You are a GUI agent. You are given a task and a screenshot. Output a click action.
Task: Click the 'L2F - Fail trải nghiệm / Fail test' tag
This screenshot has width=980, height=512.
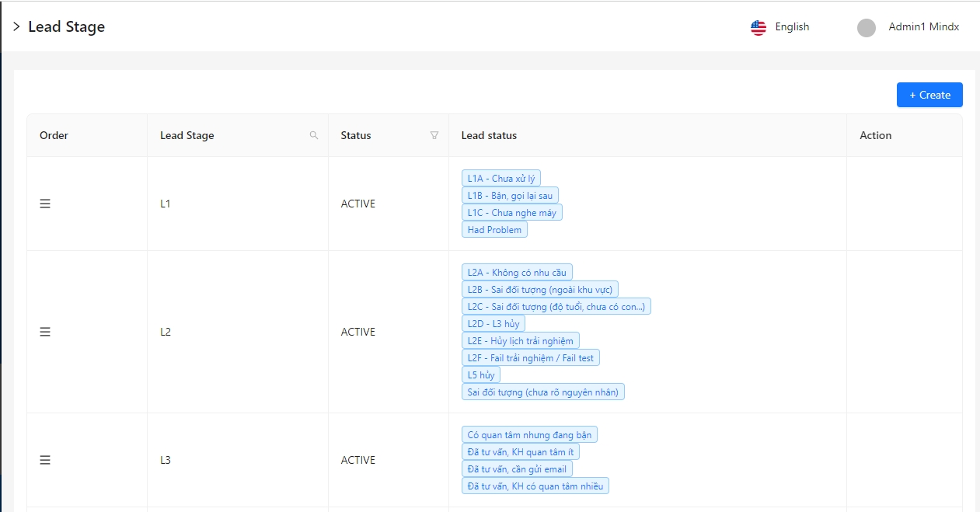click(530, 357)
